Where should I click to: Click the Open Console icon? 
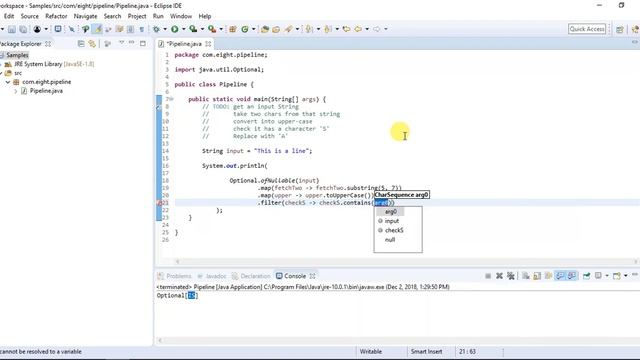(x=617, y=276)
